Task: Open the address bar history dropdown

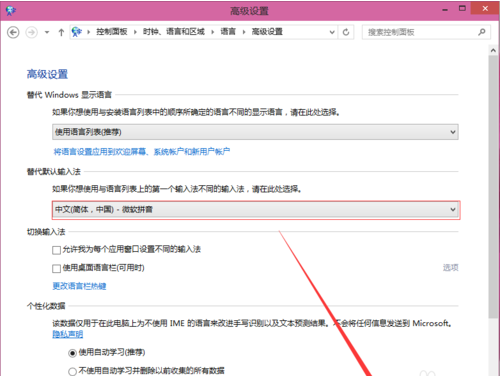Action: click(x=332, y=32)
